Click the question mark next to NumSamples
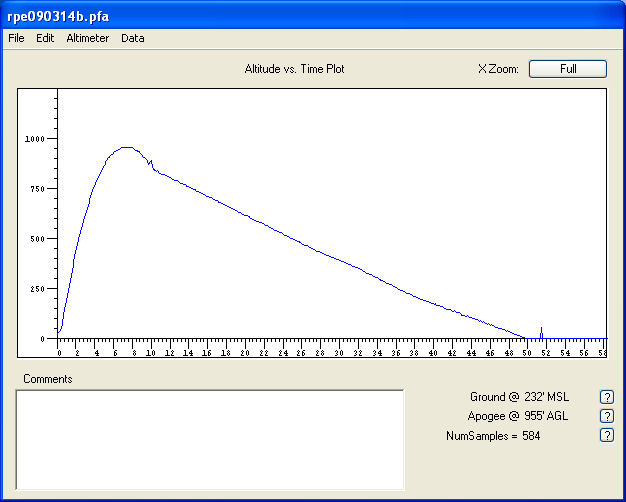Viewport: 626px width, 502px height. pos(605,435)
